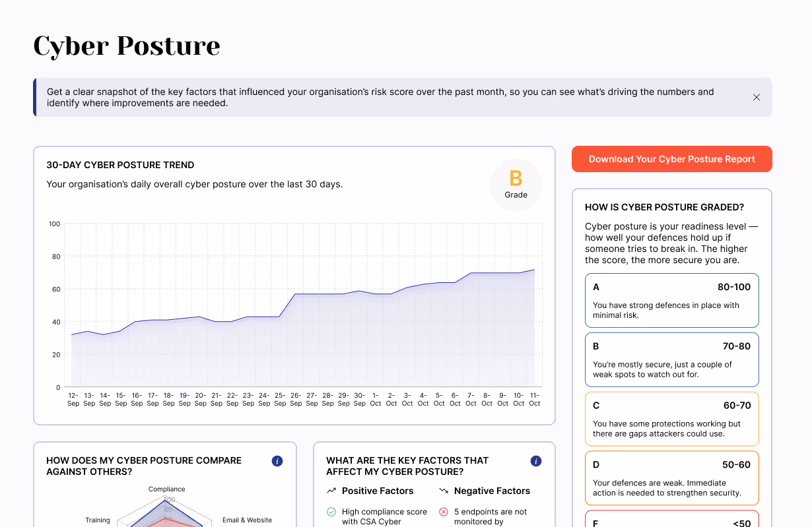Click the orange Grade letter inside the badge
The height and width of the screenshot is (527, 812).
(516, 179)
